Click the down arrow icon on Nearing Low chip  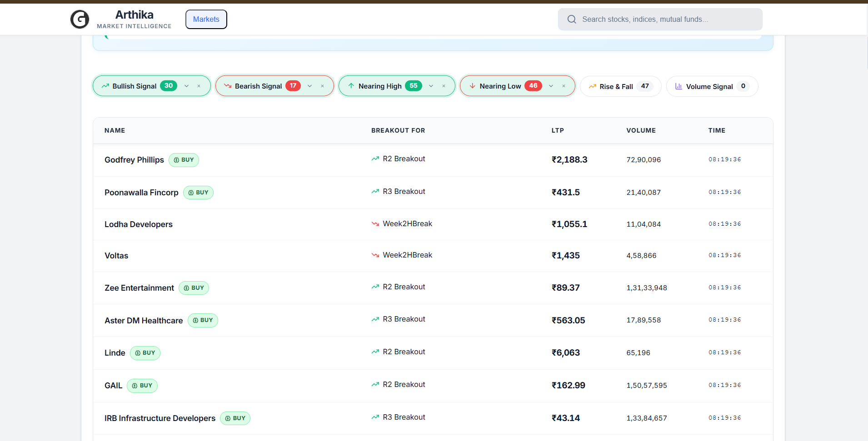(x=473, y=85)
